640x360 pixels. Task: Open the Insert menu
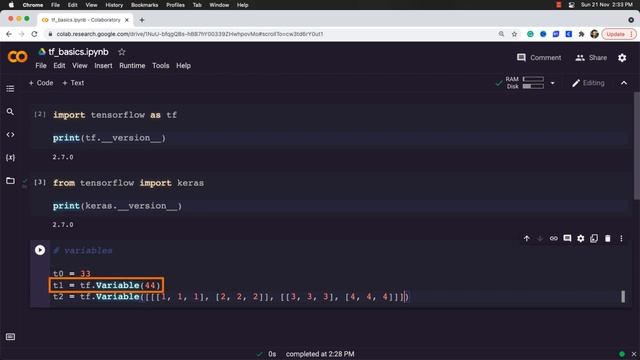click(103, 66)
